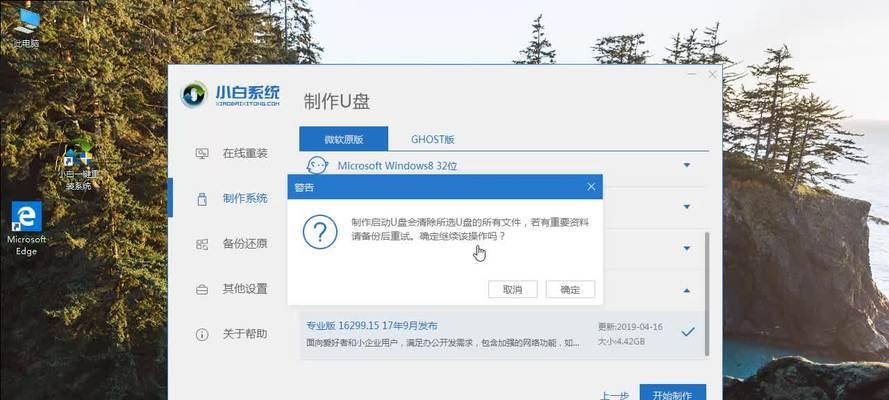Collapse the expanded system row up arrow
This screenshot has width=889, height=400.
tap(687, 291)
